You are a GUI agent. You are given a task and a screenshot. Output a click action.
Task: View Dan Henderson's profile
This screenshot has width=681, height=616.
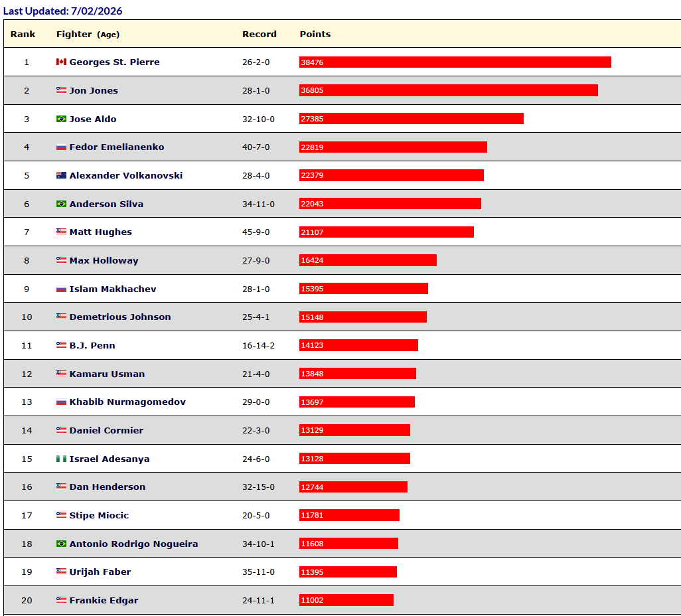point(108,487)
